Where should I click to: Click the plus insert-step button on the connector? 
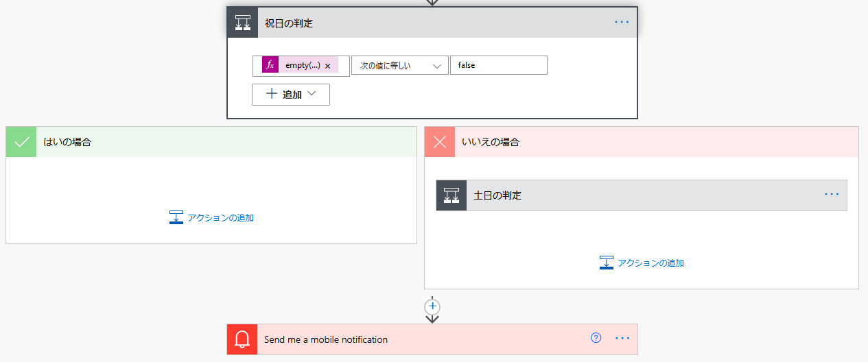pyautogui.click(x=432, y=306)
